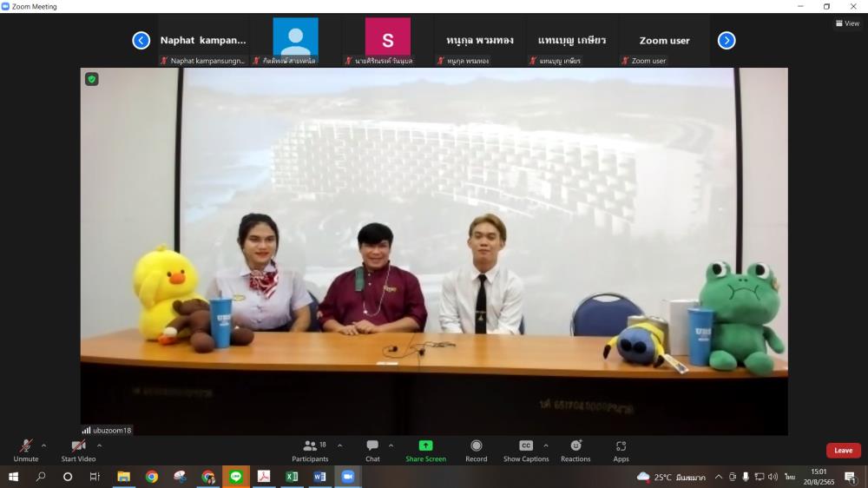Open Reactions menu
Viewport: 868px width, 488px height.
[x=575, y=451]
